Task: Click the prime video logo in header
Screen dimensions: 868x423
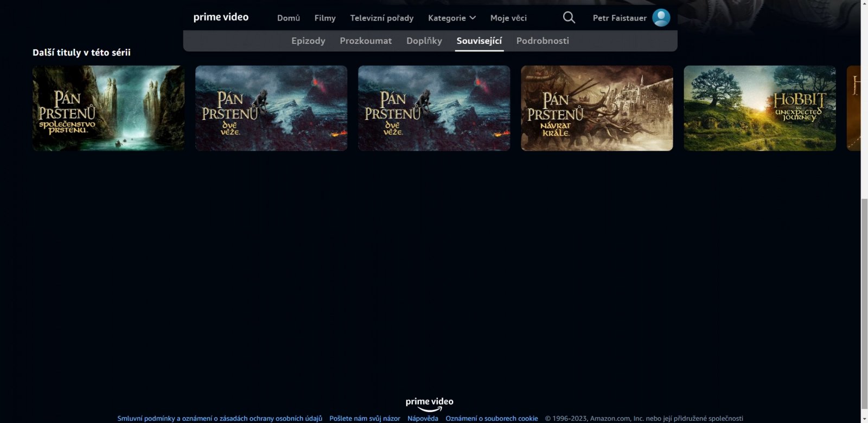Action: [221, 17]
